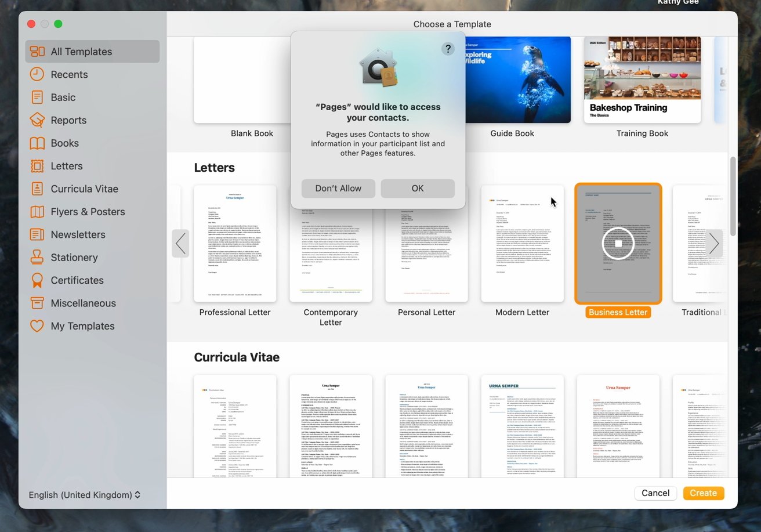
Task: Select Basic category label
Action: pos(63,97)
